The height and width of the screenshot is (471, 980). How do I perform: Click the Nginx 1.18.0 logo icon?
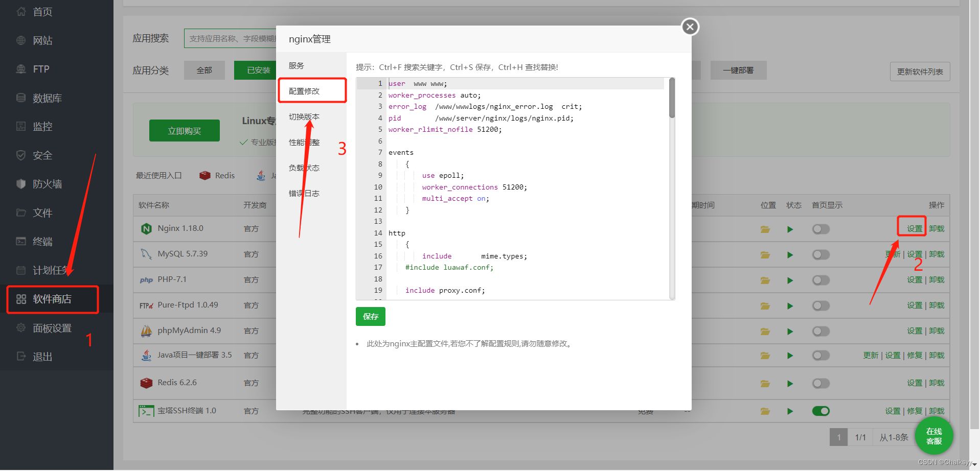(x=146, y=229)
